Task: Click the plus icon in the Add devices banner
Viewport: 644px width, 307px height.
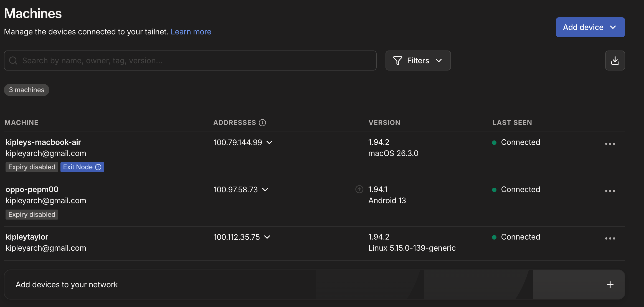Action: coord(610,285)
